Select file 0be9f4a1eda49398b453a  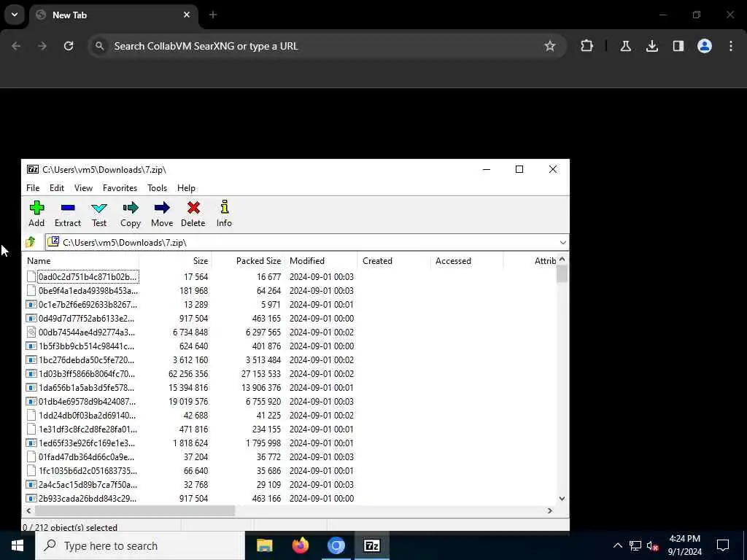pyautogui.click(x=88, y=290)
